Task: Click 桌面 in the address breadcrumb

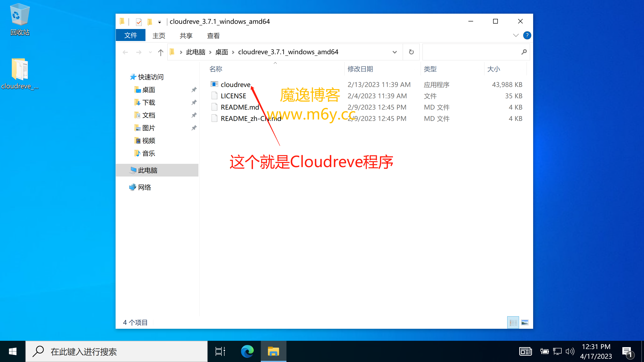Action: (221, 52)
